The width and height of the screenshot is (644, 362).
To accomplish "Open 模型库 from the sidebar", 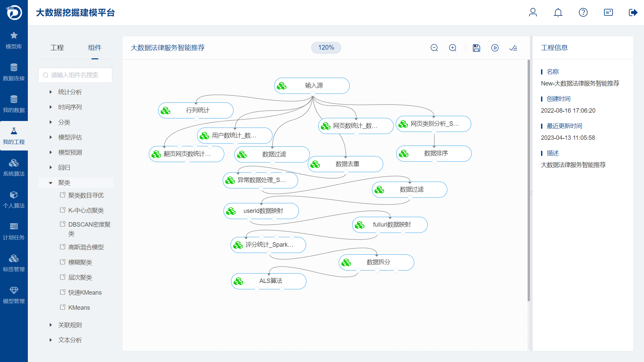I will 14,40.
